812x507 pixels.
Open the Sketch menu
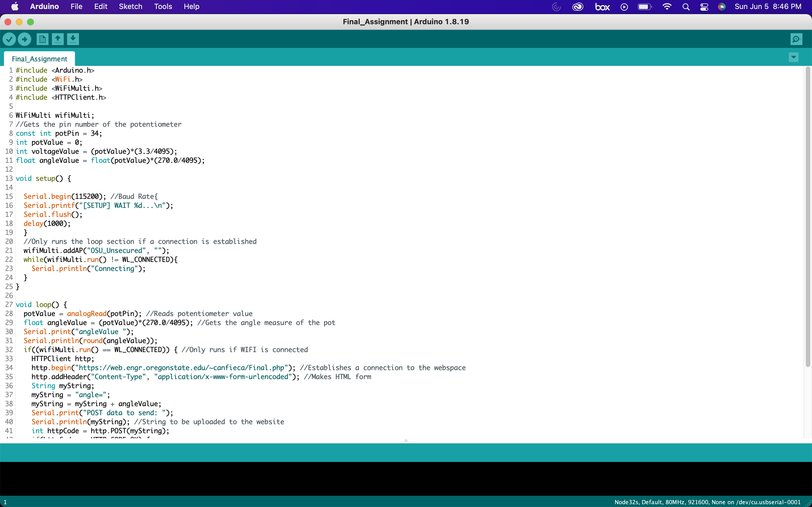coord(130,7)
